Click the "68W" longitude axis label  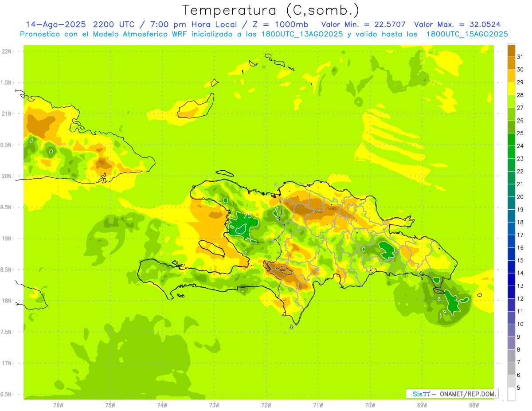474,405
